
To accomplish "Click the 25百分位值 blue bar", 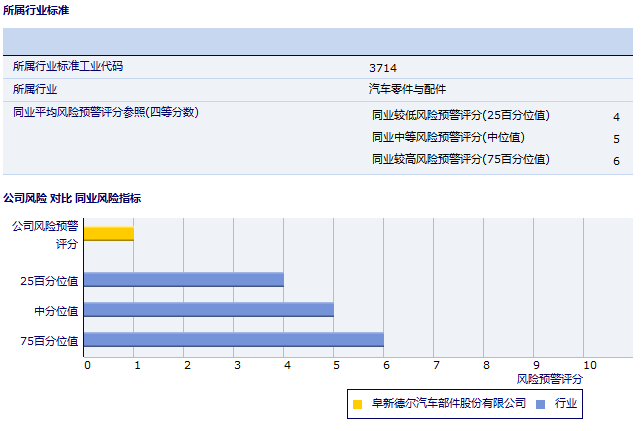I will 183,280.
